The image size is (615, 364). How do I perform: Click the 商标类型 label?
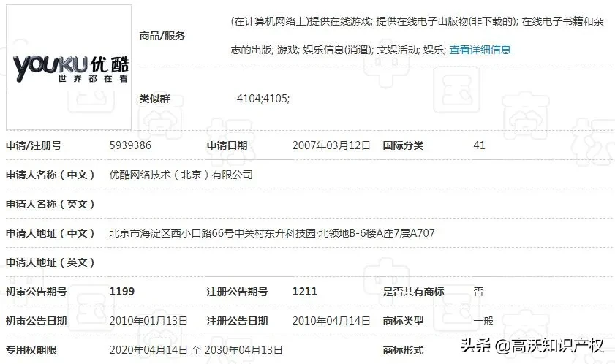point(403,321)
